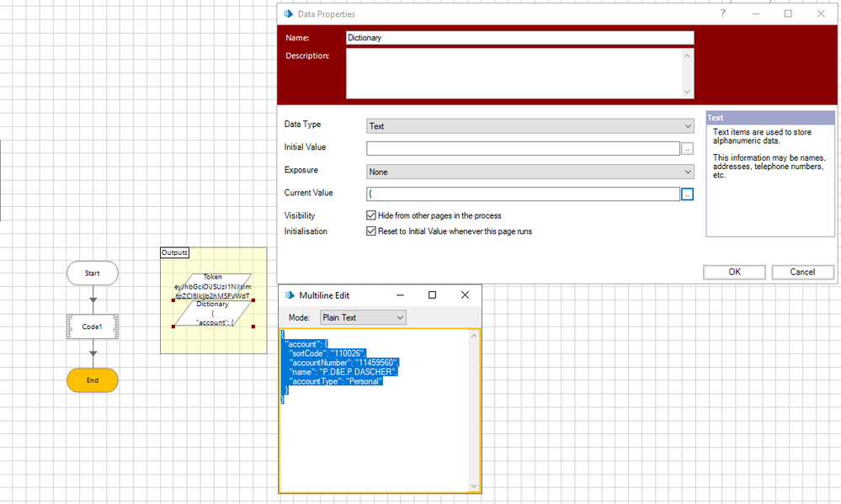Click the Multiline Edit scrollbar down arrow

475,485
